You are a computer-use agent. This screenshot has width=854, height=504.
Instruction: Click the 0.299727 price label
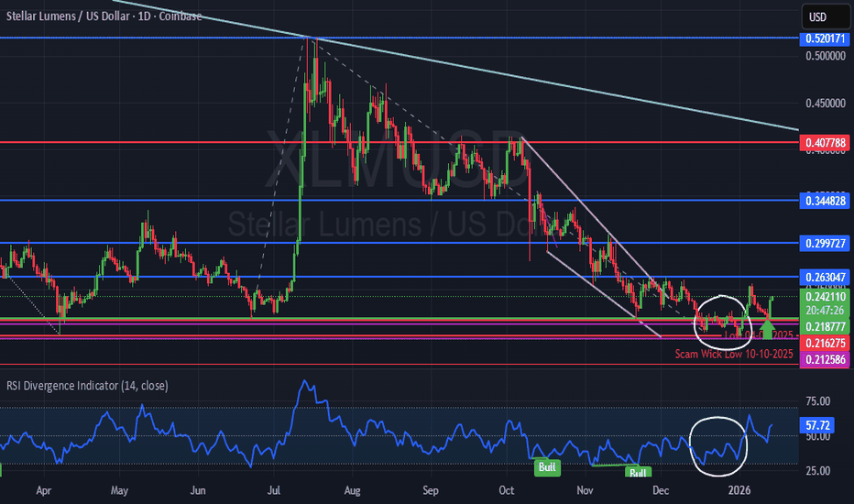pos(826,243)
